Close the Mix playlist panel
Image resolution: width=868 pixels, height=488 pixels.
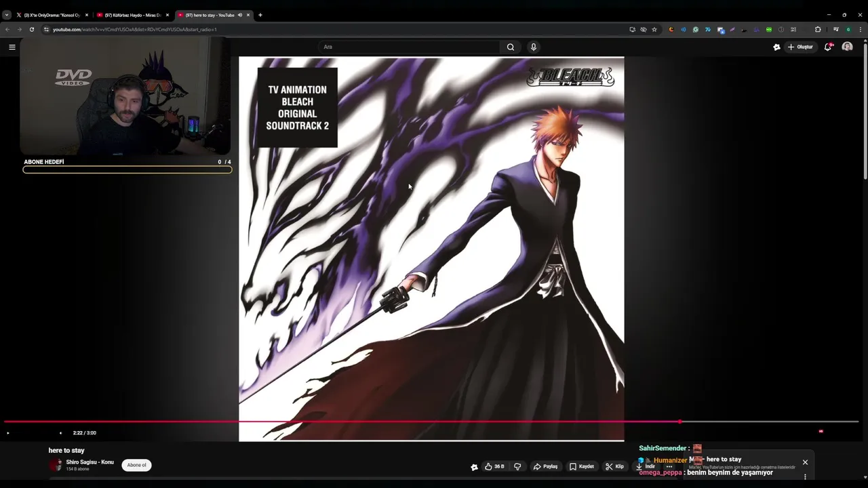[805, 462]
